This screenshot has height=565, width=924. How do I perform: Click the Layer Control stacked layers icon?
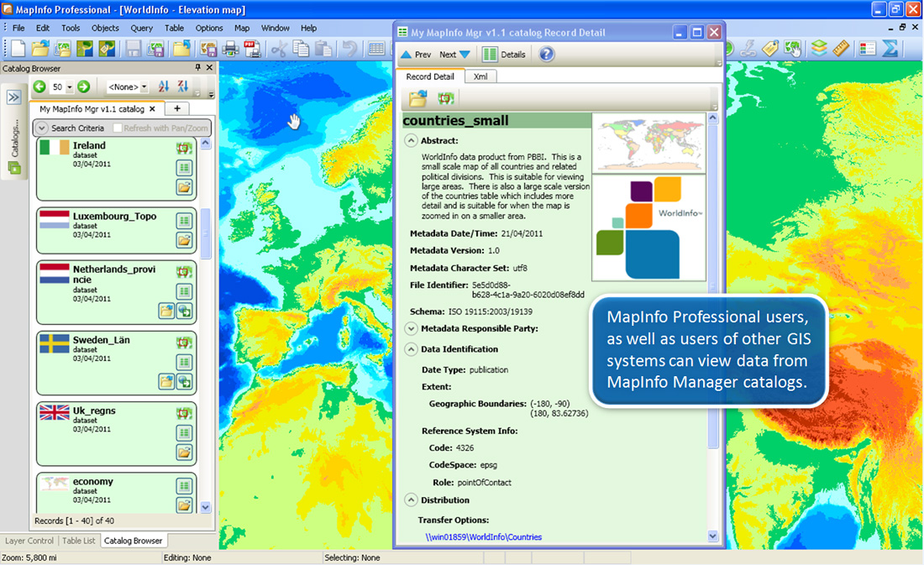[x=819, y=49]
